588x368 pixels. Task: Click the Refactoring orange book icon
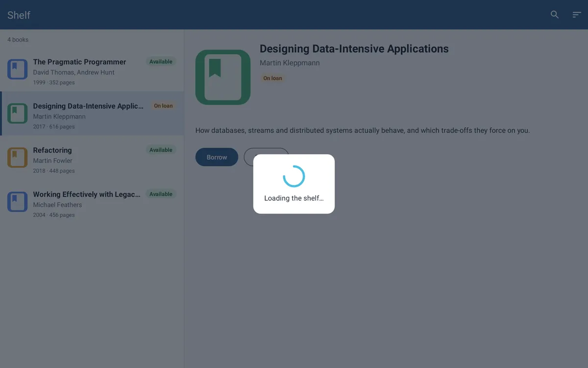[17, 158]
